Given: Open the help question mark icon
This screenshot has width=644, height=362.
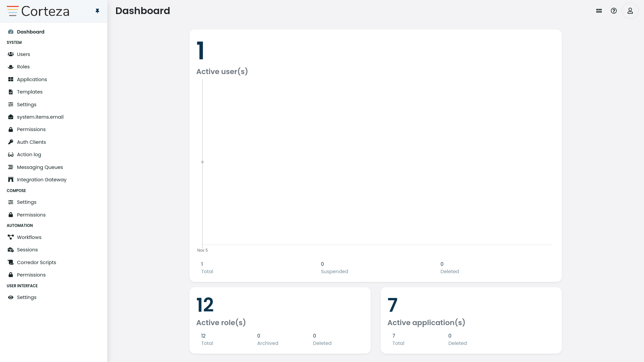Looking at the screenshot, I should (614, 11).
